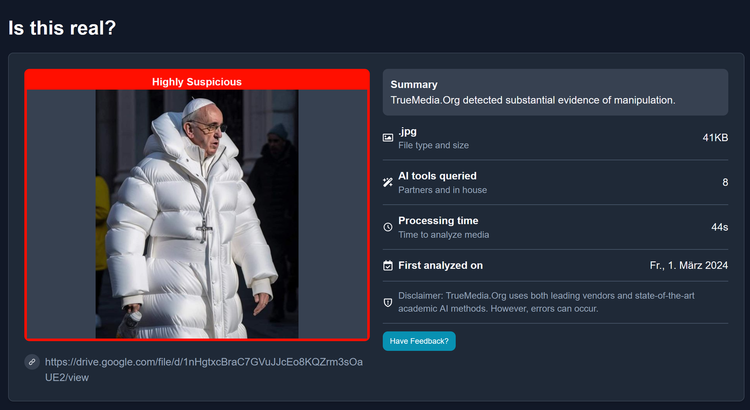Click the shield icon next to the Disclaimer
Image resolution: width=750 pixels, height=410 pixels.
click(x=388, y=302)
